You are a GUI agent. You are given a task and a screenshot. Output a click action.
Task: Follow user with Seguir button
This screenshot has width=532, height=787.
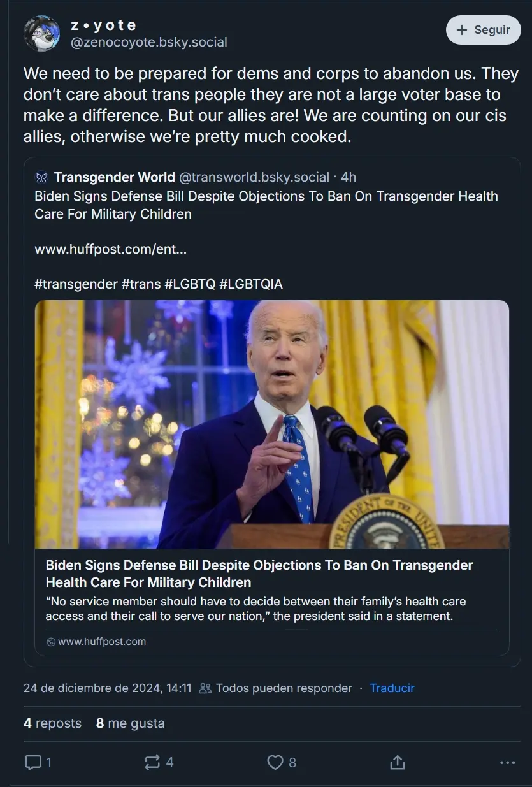point(484,30)
